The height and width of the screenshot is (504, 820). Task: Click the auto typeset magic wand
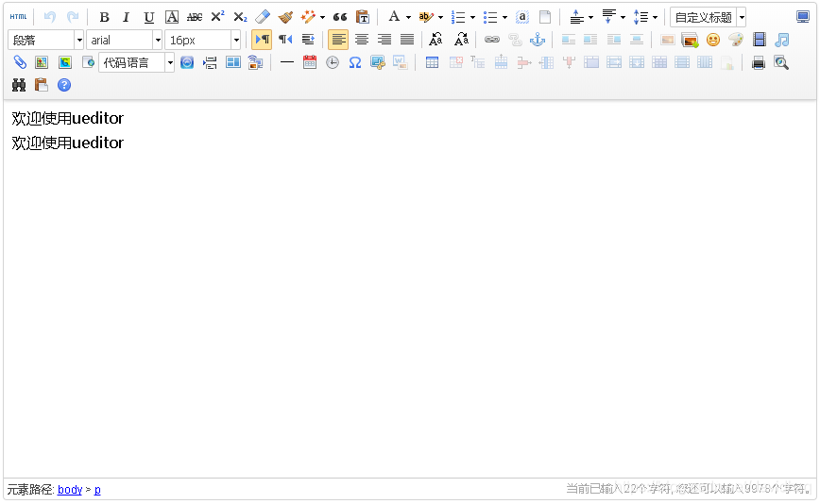pos(308,17)
